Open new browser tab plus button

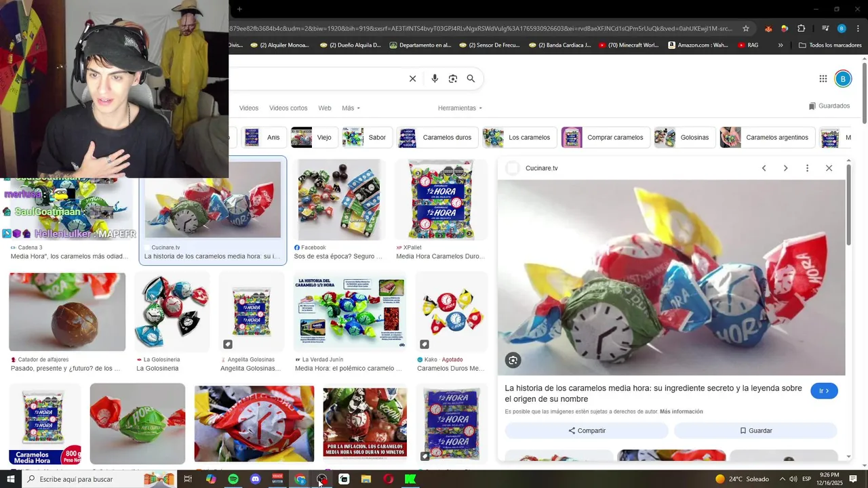coord(239,9)
